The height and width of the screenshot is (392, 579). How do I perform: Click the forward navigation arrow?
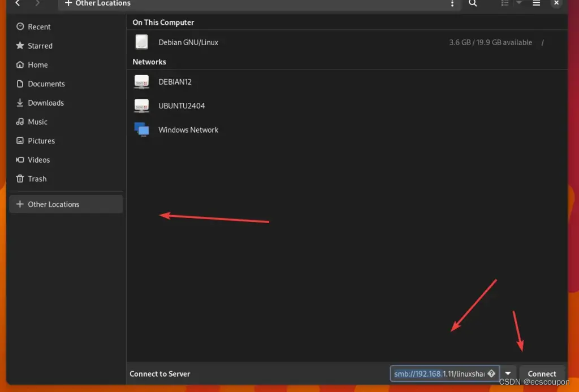point(37,3)
